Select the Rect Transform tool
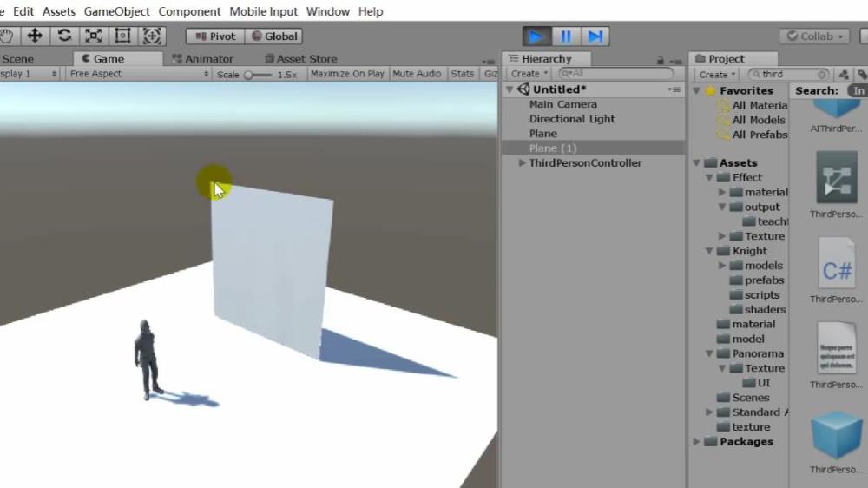This screenshot has height=488, width=868. tap(122, 36)
